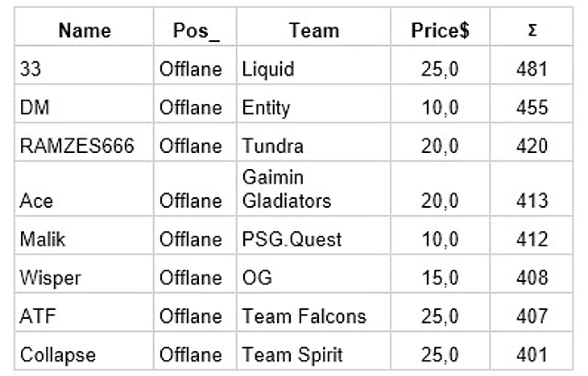This screenshot has width=588, height=376.
Task: Click the Team Spirit cell
Action: click(292, 355)
